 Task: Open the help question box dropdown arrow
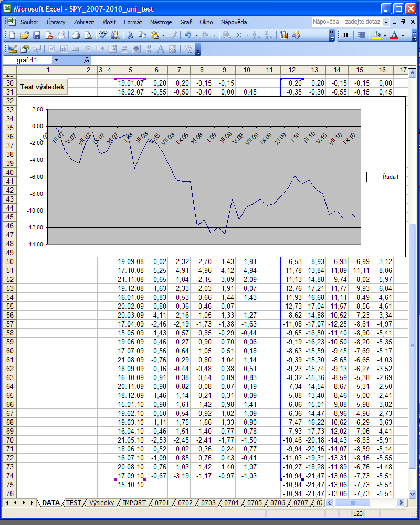pos(386,22)
